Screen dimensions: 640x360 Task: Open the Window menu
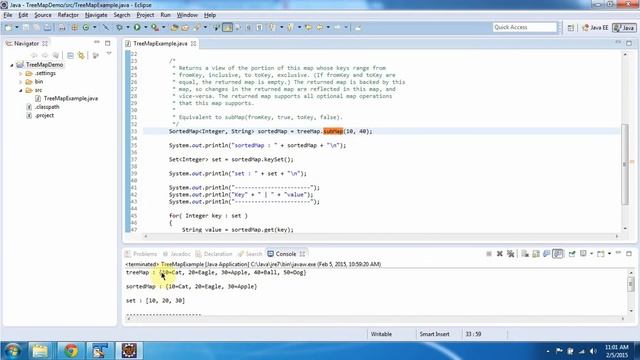(187, 15)
